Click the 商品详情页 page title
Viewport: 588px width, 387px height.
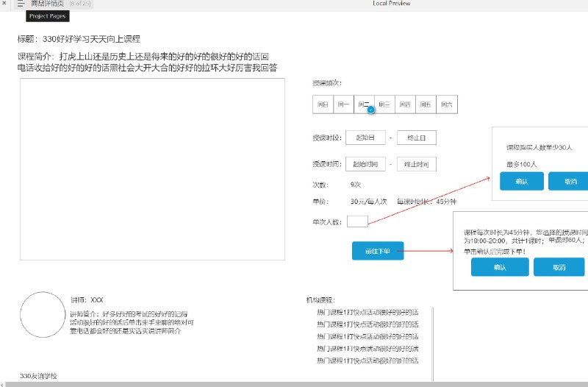click(x=47, y=4)
